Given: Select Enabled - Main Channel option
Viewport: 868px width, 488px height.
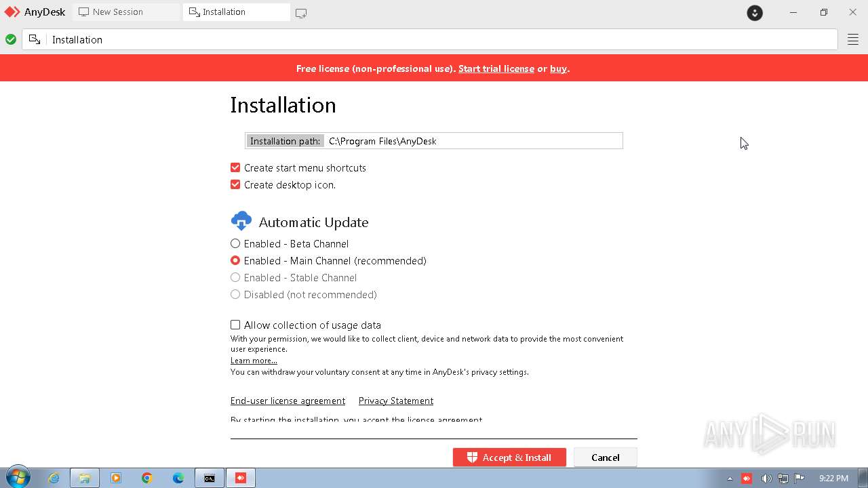Looking at the screenshot, I should tap(235, 260).
